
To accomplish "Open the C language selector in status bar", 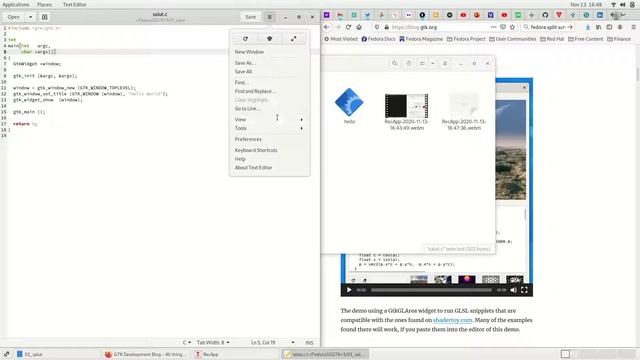I will click(187, 342).
